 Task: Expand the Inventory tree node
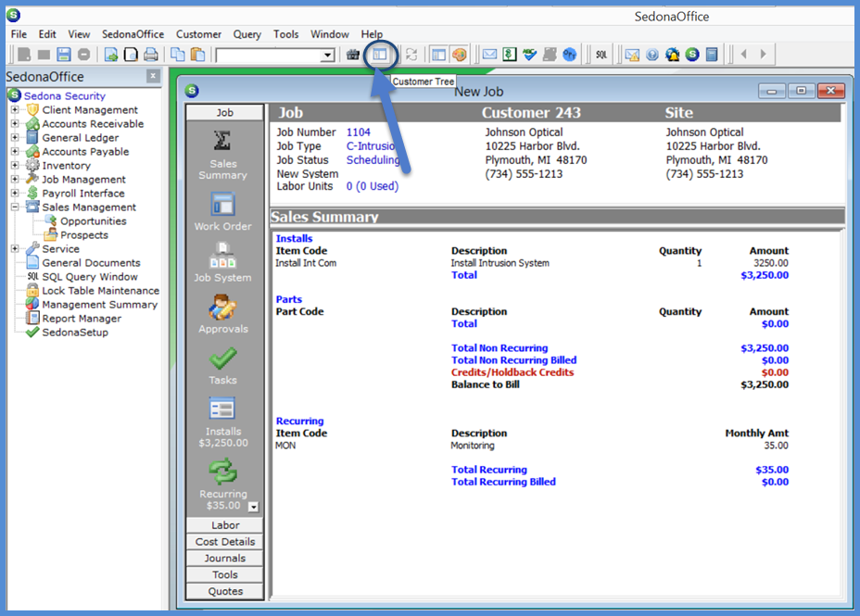(15, 165)
